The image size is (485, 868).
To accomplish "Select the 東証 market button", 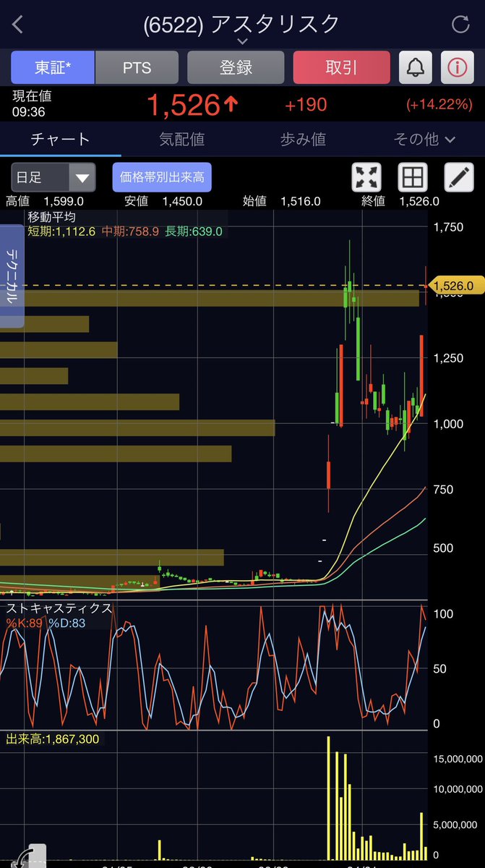I will [53, 68].
